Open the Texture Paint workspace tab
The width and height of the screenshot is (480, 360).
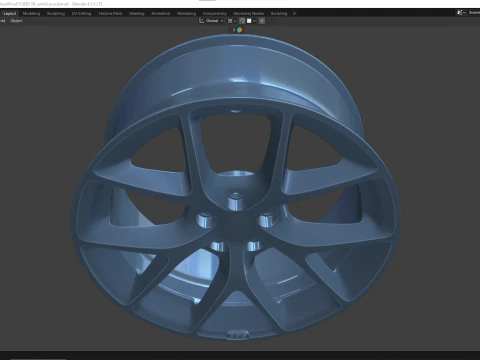coord(110,14)
